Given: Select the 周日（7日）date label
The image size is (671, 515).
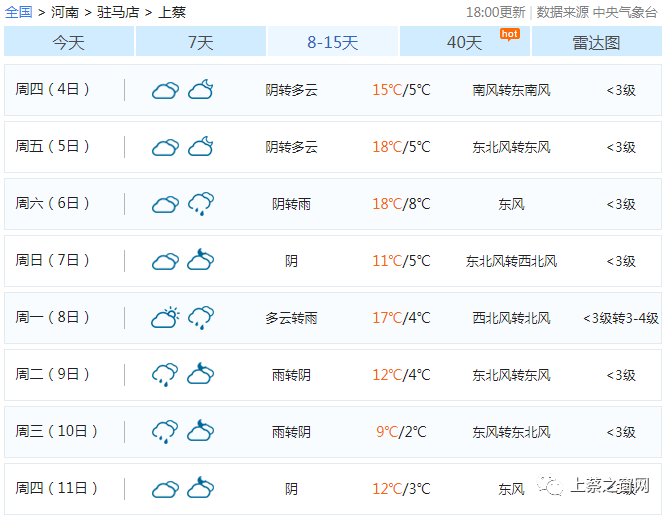Looking at the screenshot, I should pos(52,260).
